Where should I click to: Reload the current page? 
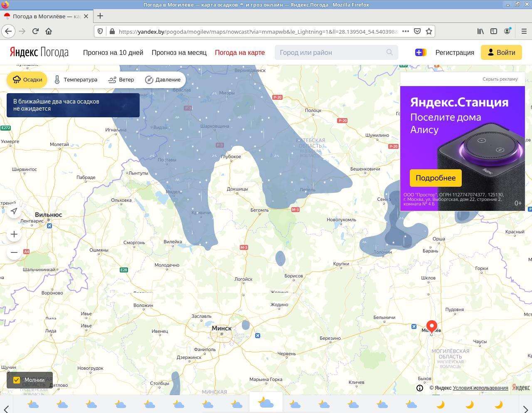[36, 31]
